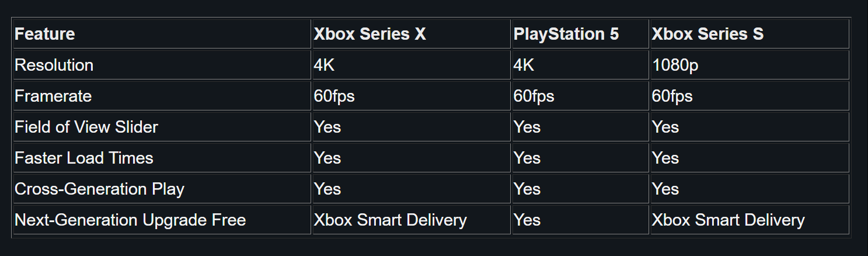Click the 4K cell under Xbox Series X

(324, 65)
